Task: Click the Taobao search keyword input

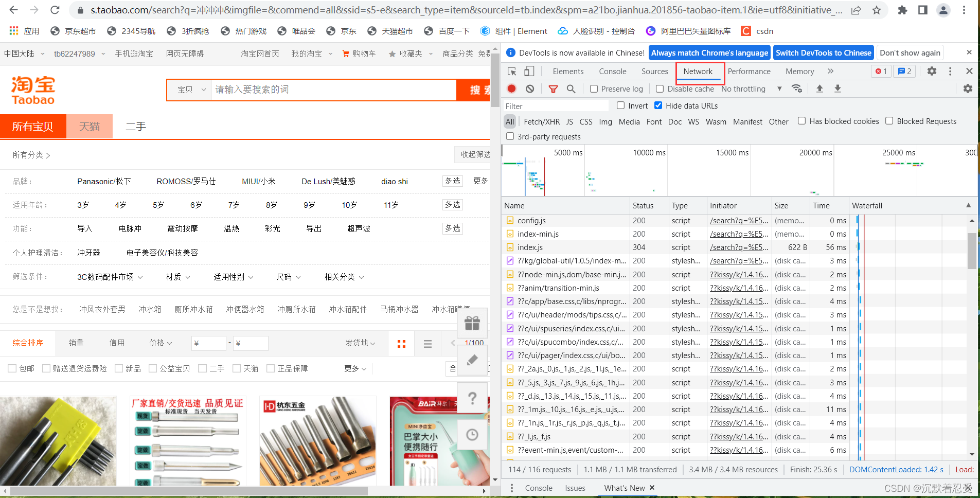Action: pos(334,90)
